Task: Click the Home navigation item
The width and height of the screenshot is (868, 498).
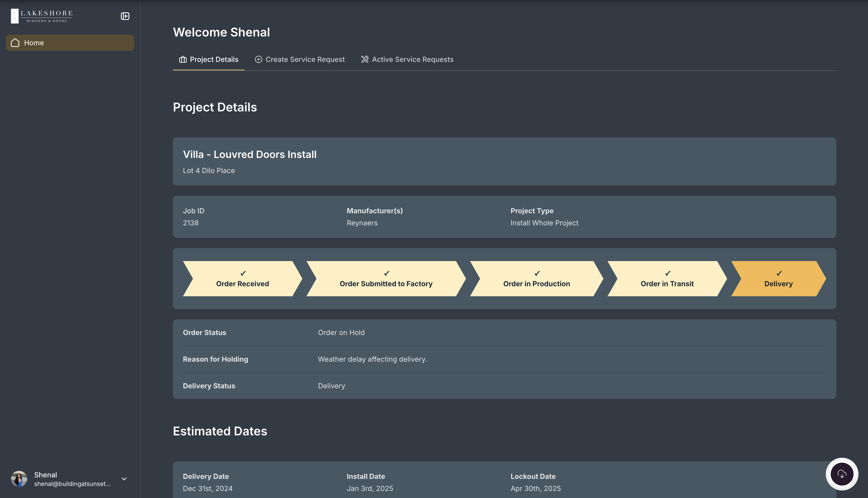Action: (x=70, y=43)
